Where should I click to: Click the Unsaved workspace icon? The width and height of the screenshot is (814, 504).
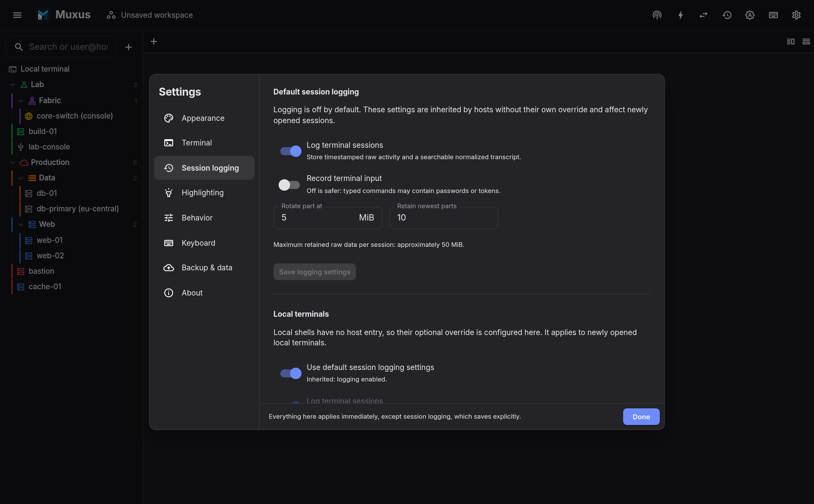[111, 15]
